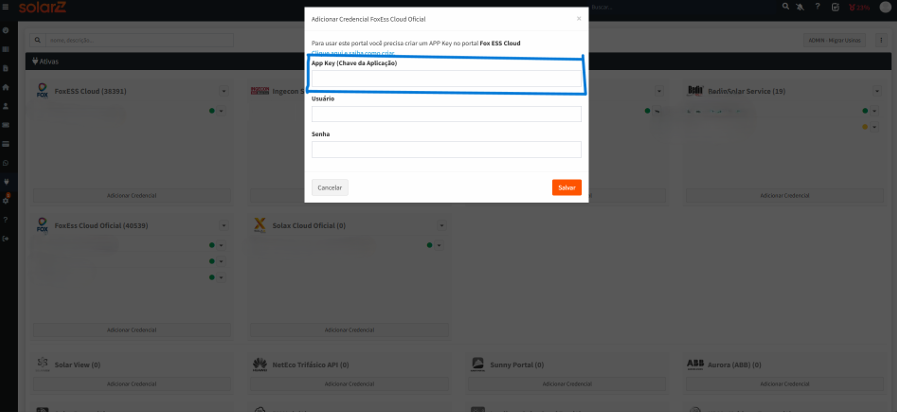This screenshot has height=412, width=897.
Task: Open the user avatar in top right
Action: [x=886, y=7]
